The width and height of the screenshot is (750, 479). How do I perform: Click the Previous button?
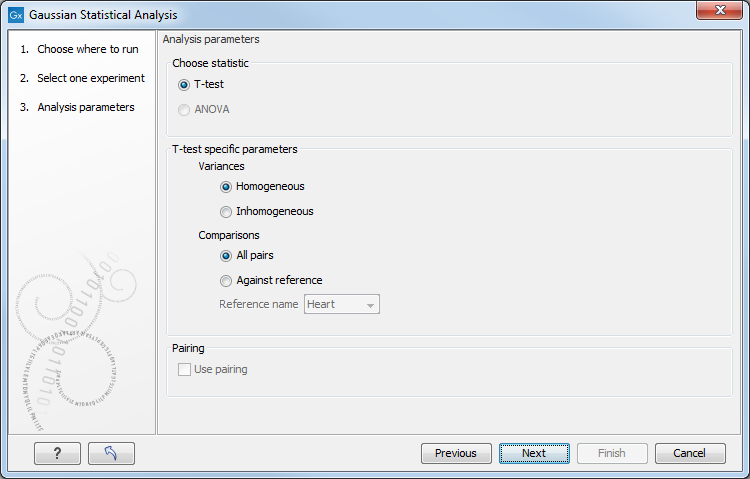tap(456, 453)
